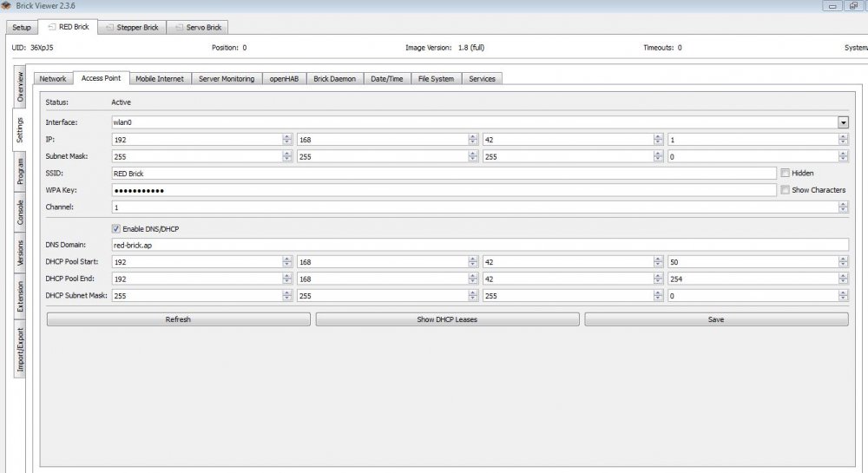Click the Brick Viewer app icon in title bar

pos(8,7)
